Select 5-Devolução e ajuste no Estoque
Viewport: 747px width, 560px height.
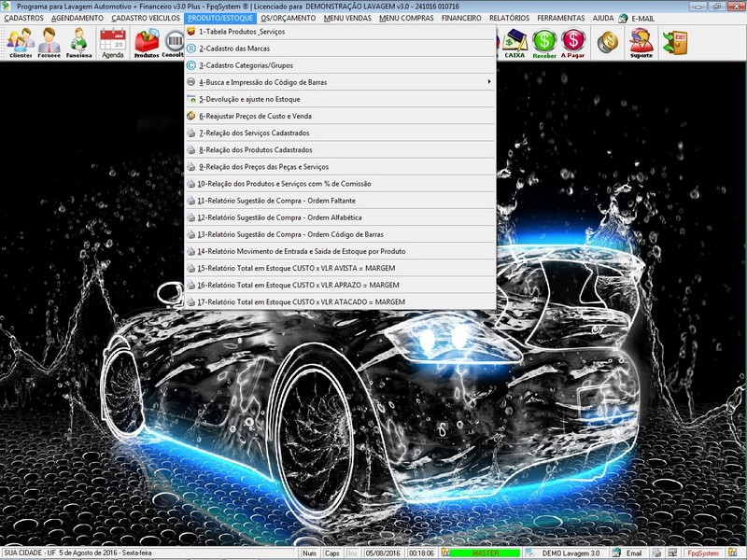pyautogui.click(x=340, y=99)
